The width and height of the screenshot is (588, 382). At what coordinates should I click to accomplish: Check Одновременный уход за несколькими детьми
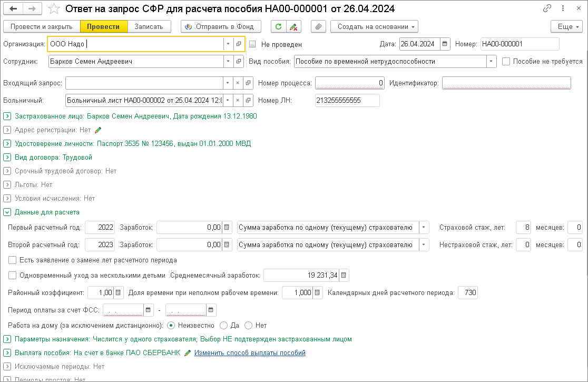coord(12,276)
